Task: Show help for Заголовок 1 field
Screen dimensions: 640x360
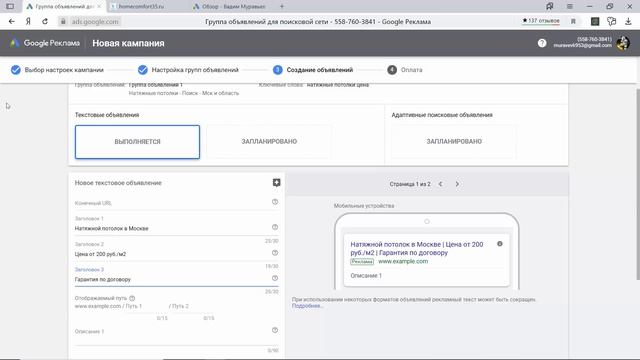Action: point(275,227)
